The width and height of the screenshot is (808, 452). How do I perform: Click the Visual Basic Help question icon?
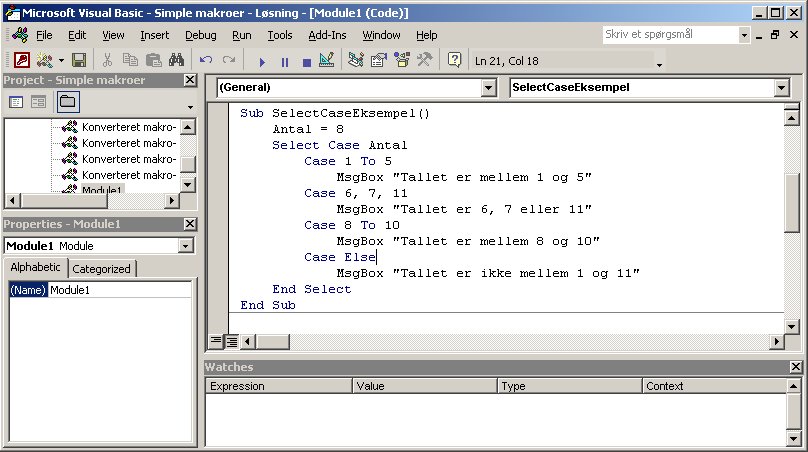coord(454,60)
